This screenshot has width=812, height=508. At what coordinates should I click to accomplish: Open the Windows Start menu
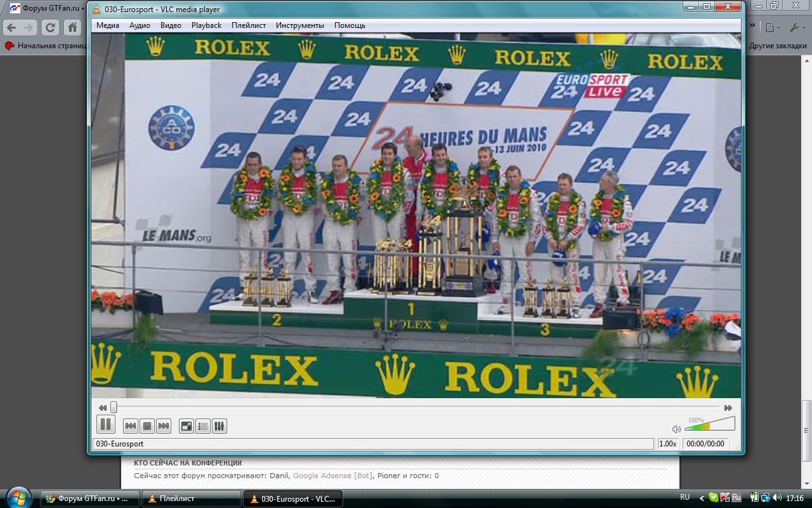pos(18,497)
